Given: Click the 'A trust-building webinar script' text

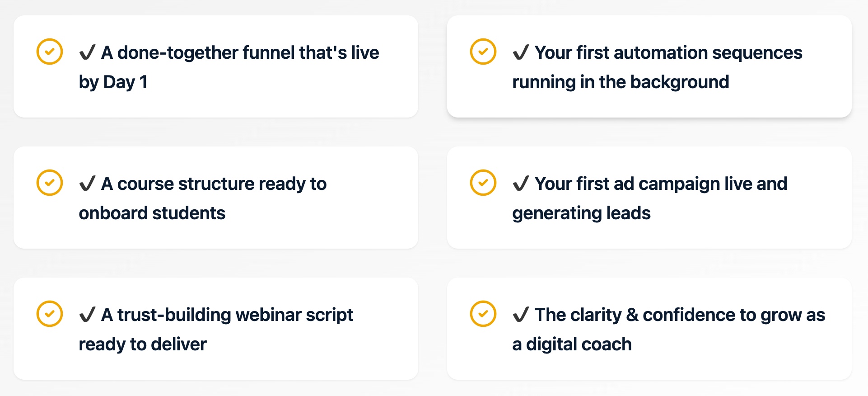Looking at the screenshot, I should pos(227,315).
